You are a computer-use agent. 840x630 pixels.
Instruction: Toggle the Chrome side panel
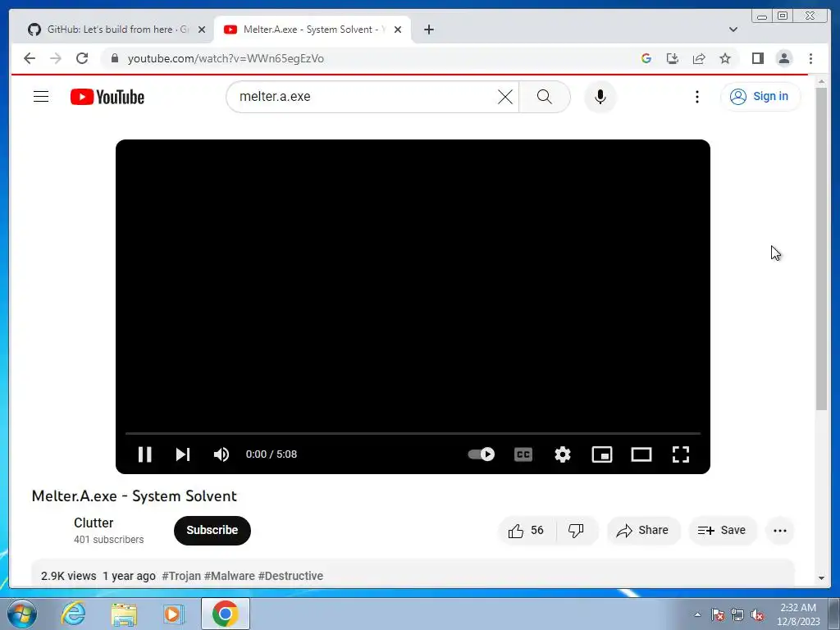tap(757, 58)
